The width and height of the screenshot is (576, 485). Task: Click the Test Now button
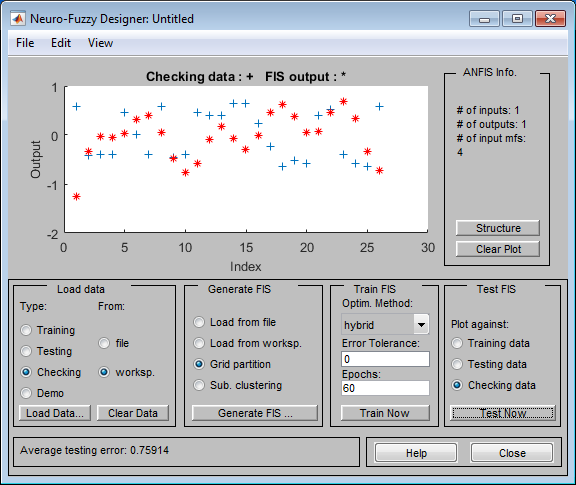coord(503,413)
